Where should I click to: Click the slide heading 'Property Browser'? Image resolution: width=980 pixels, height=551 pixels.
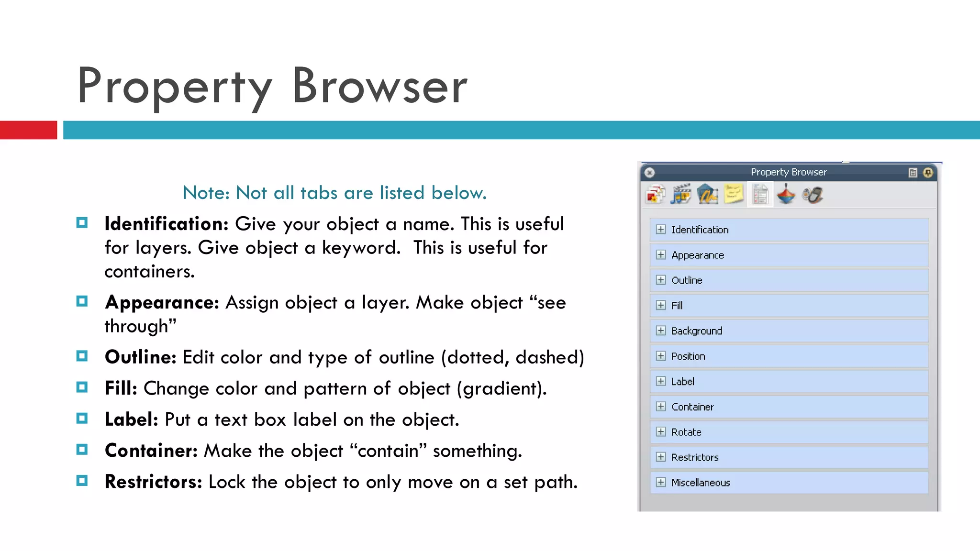coord(272,87)
